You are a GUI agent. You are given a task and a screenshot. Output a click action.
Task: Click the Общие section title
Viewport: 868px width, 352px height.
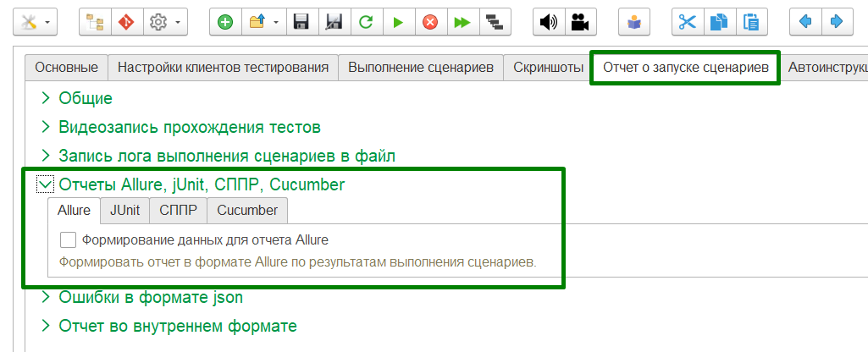[x=86, y=98]
